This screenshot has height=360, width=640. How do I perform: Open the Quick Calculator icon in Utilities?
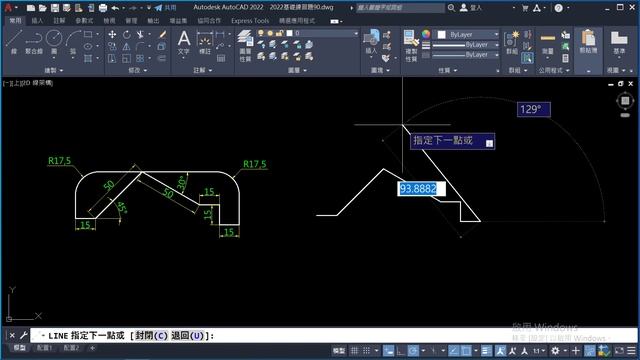565,58
